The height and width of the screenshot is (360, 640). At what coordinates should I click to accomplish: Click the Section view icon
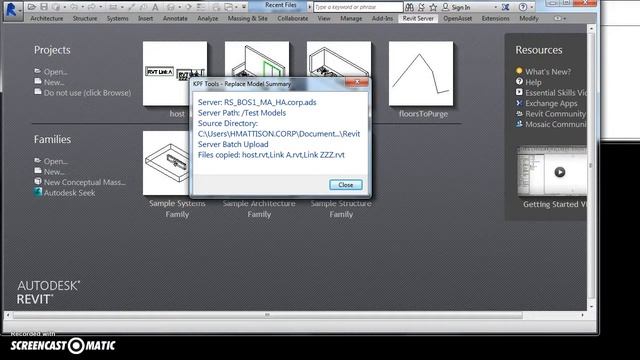[x=189, y=7]
